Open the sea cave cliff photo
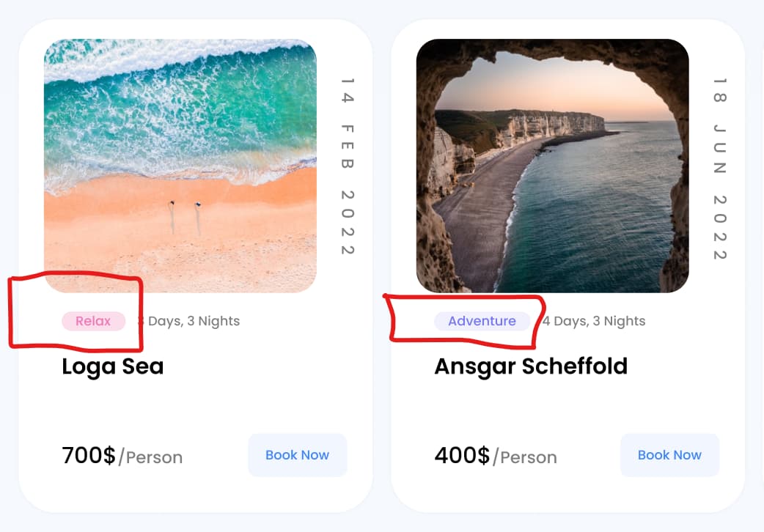This screenshot has height=532, width=764. [x=553, y=166]
